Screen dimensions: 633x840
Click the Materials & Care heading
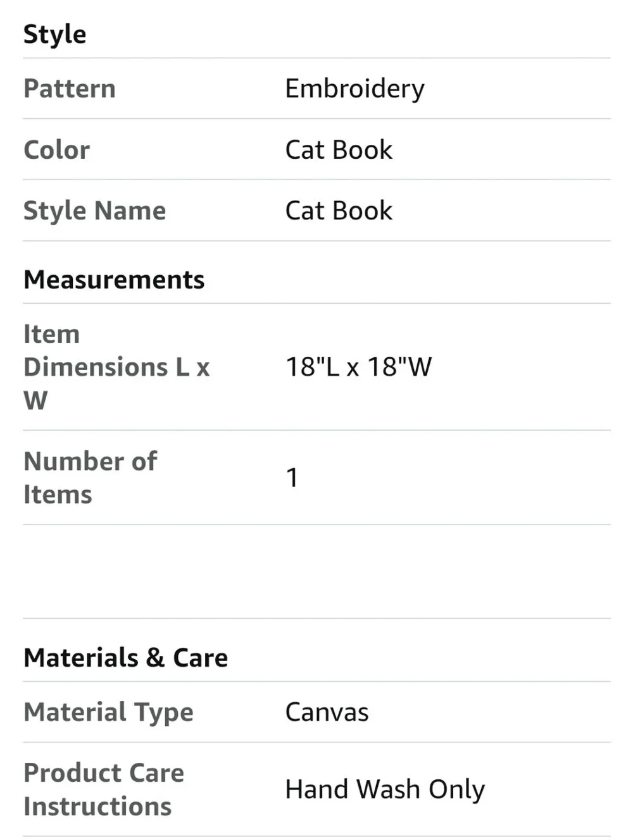click(125, 658)
